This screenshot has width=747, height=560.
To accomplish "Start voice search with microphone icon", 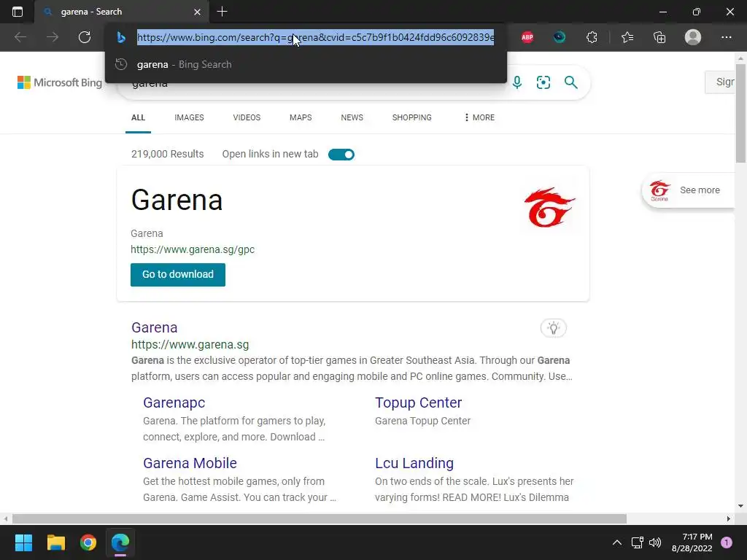I will 517,82.
